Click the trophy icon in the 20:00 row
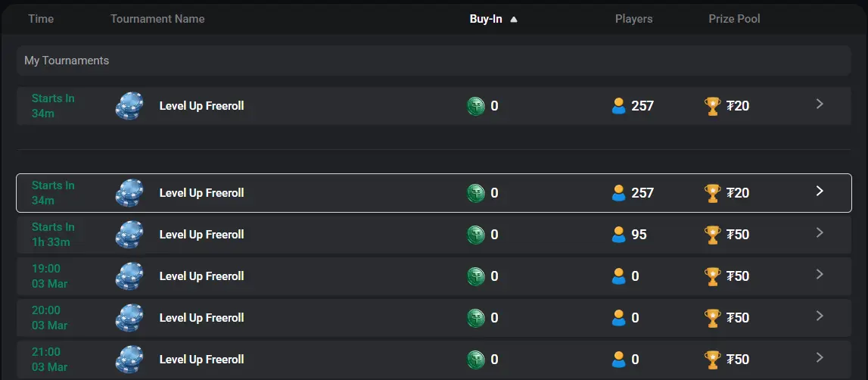The image size is (868, 380). (x=713, y=318)
